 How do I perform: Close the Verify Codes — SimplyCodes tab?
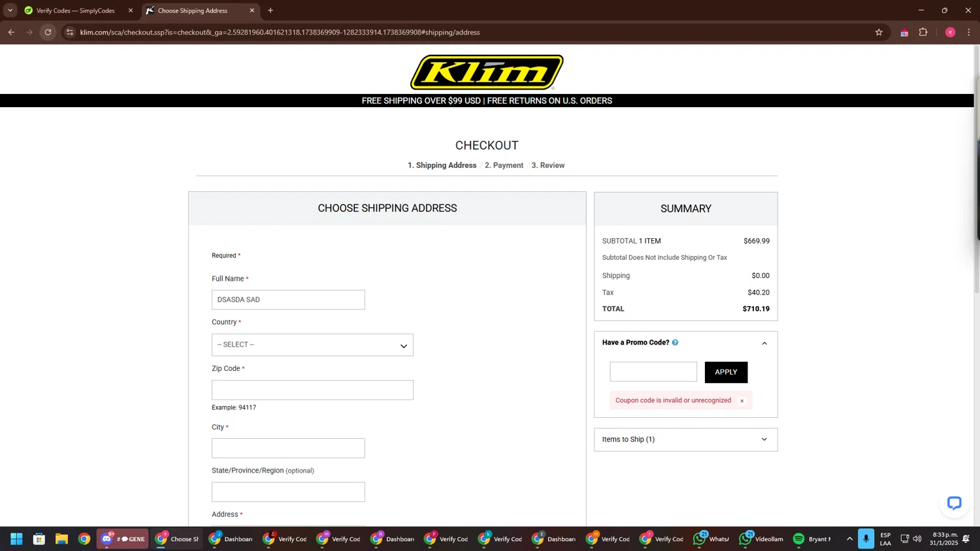(x=131, y=10)
